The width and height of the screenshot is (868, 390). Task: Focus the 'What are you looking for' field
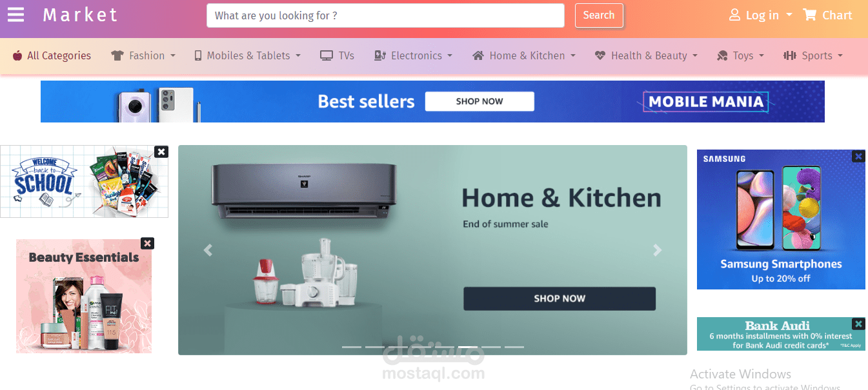(x=385, y=15)
